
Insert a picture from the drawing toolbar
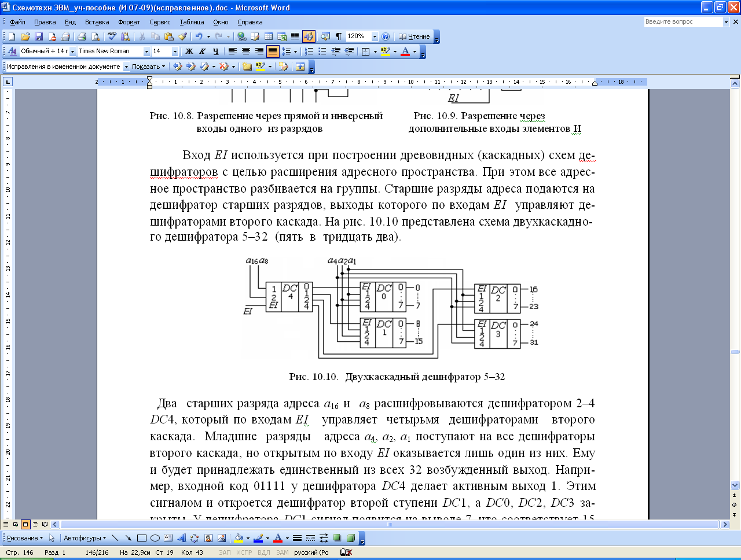[x=221, y=538]
